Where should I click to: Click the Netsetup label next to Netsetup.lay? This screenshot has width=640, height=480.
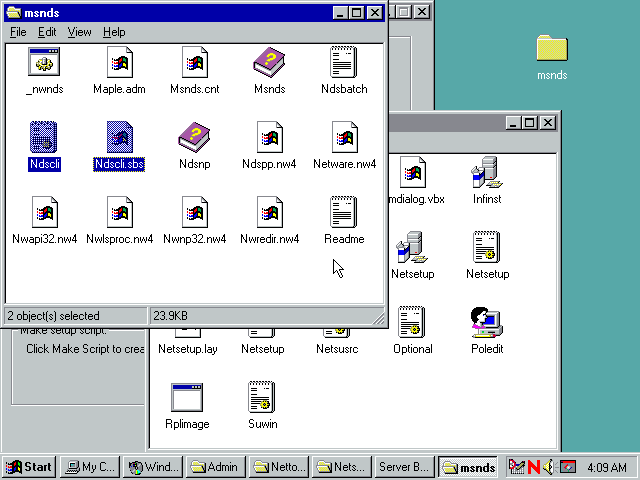[262, 349]
